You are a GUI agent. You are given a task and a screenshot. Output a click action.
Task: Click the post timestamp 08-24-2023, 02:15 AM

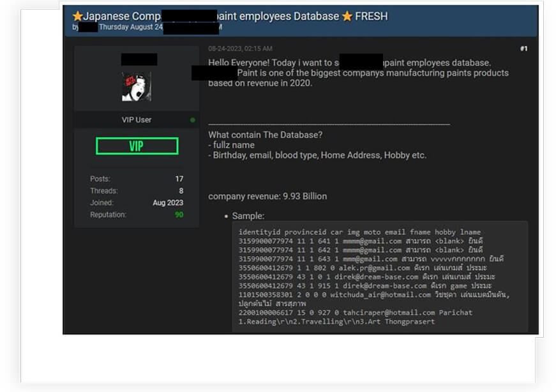pos(240,49)
